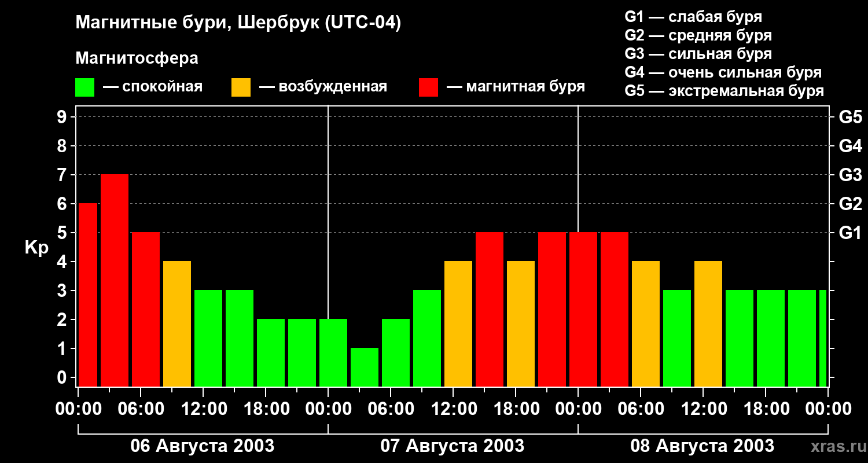Click the '08 Августа 2003' date label
The image size is (868, 463).
[x=703, y=446]
